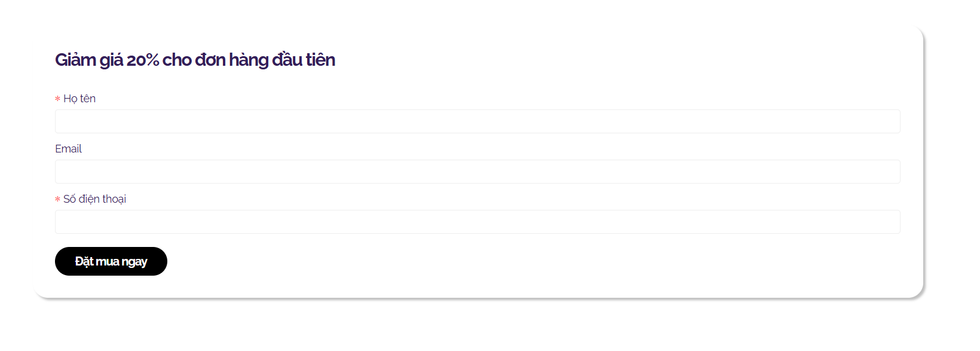Click the Số điện thoại label
Image resolution: width=980 pixels, height=351 pixels.
point(94,199)
